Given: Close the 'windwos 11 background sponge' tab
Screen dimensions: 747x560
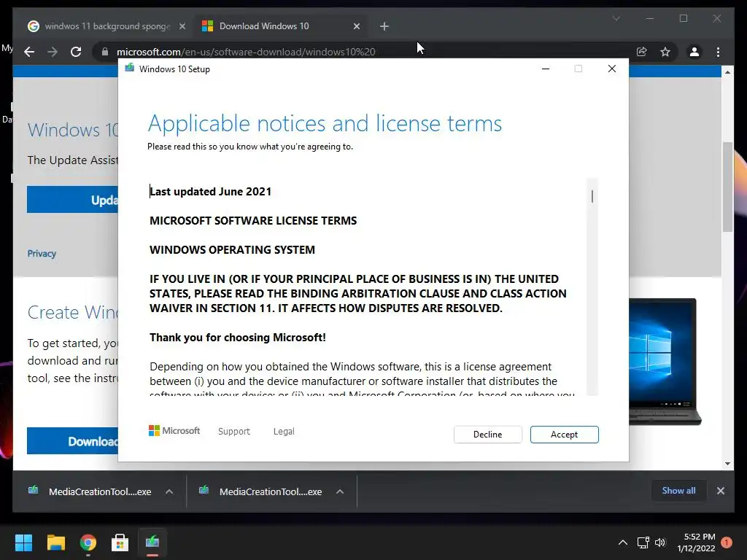Looking at the screenshot, I should point(182,26).
